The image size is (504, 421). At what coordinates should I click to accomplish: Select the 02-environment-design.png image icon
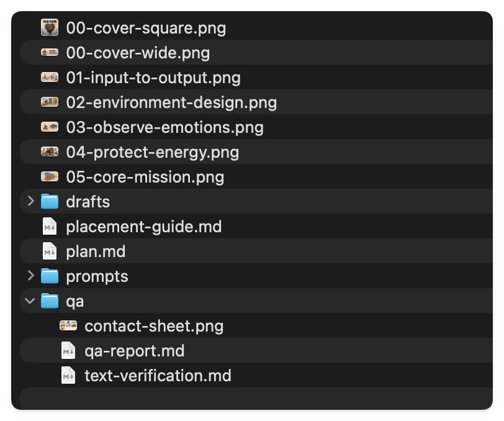coord(50,102)
